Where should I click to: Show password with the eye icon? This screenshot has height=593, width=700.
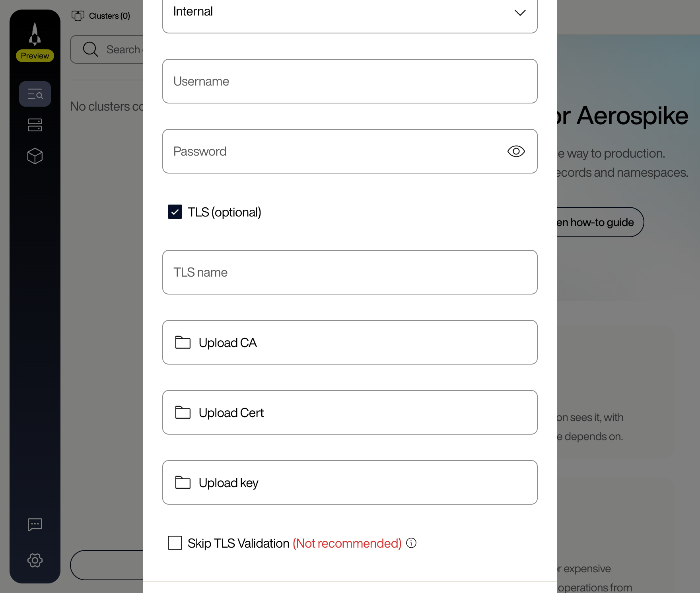(x=516, y=151)
